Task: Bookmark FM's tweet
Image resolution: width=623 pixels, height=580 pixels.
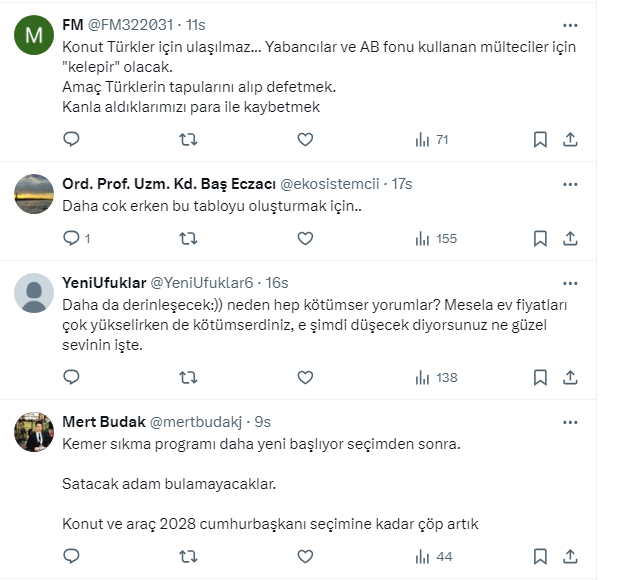Action: 540,140
